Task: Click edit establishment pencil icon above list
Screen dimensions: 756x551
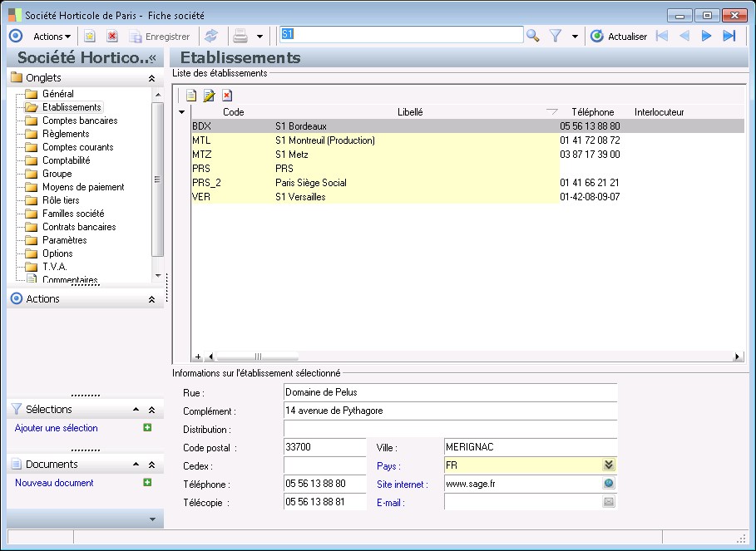Action: coord(209,96)
